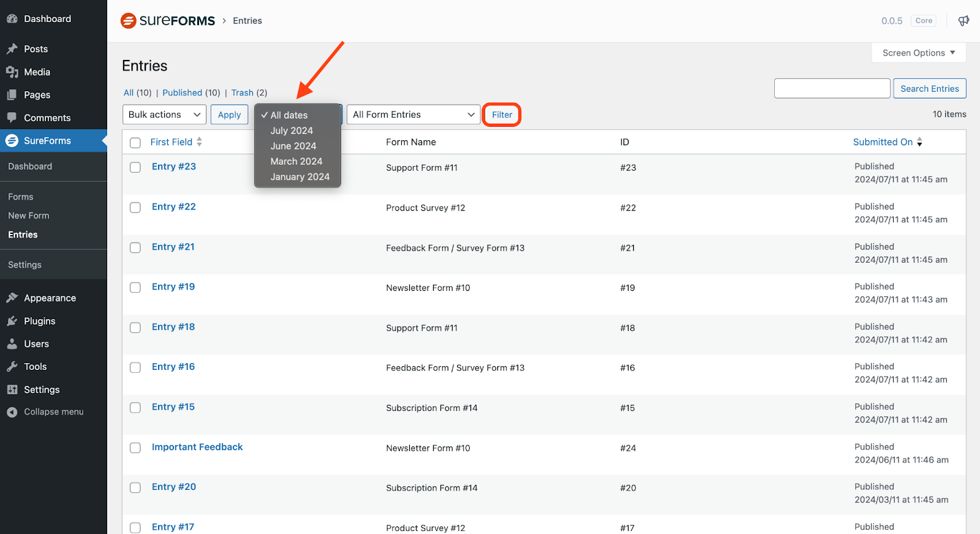980x534 pixels.
Task: Click the Filter button
Action: [x=502, y=115]
